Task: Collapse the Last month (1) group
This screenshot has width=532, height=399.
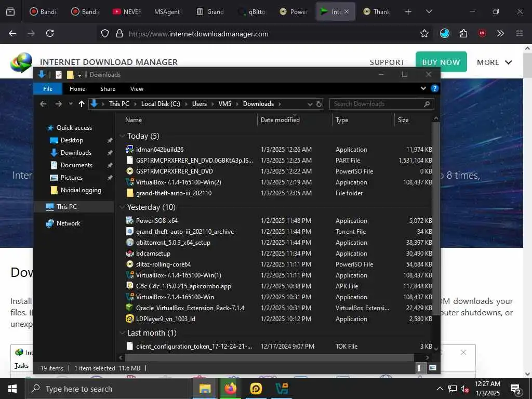Action: click(x=123, y=333)
